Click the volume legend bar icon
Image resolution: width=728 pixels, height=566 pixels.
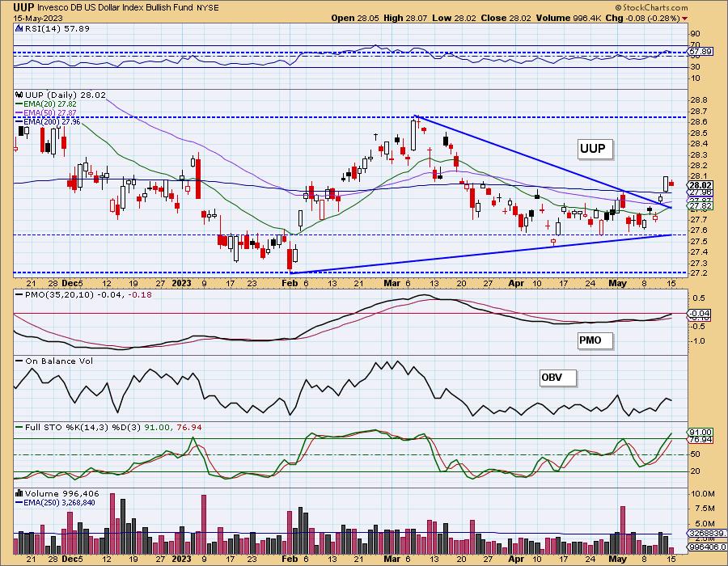(19, 493)
